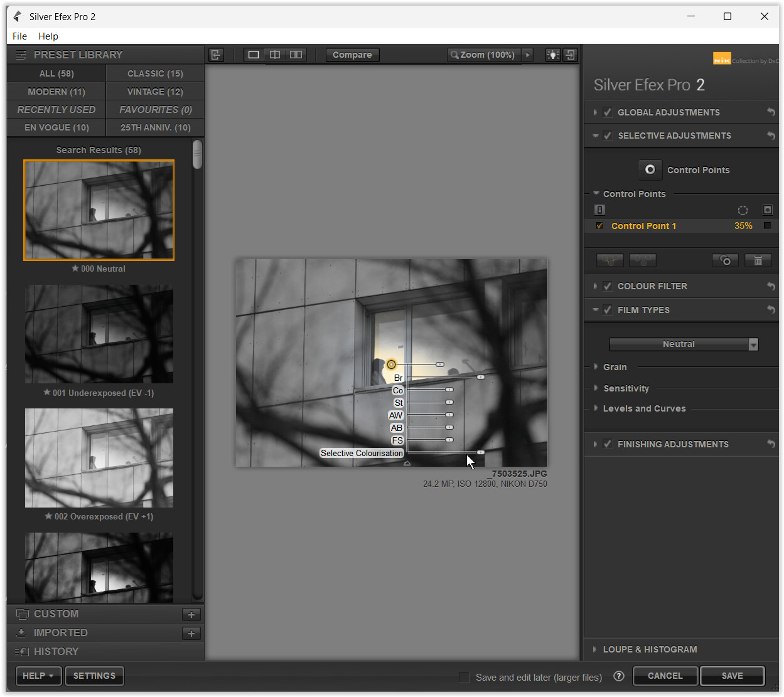Viewport: 784px width, 697px height.
Task: Click the Add Control Point icon
Action: pyautogui.click(x=650, y=170)
